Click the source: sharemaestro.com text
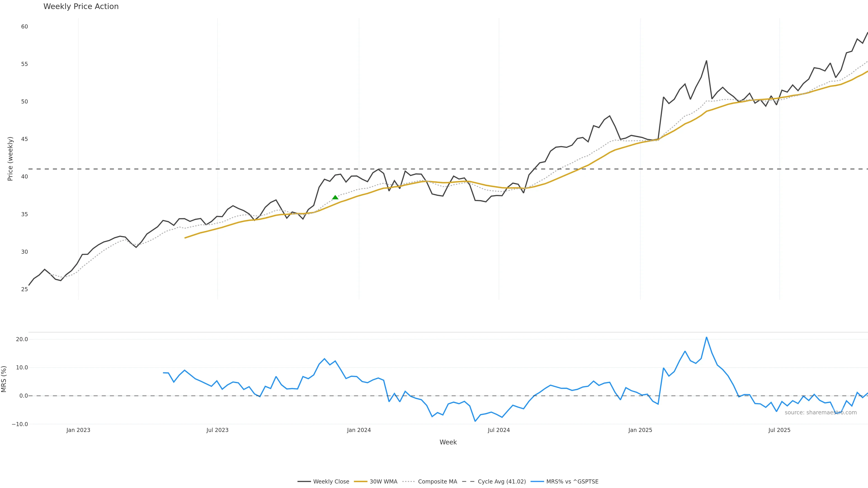868x488 pixels. tap(821, 413)
